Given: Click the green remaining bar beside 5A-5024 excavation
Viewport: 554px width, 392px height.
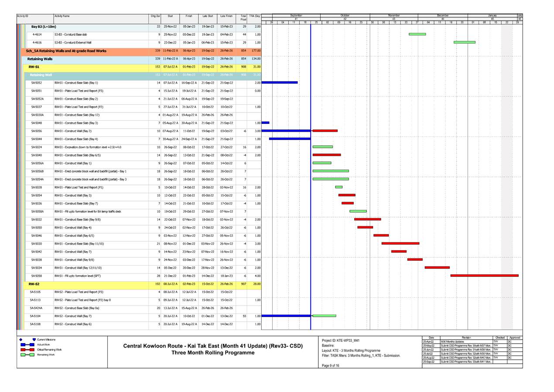Looking at the screenshot, I should 322,146.
